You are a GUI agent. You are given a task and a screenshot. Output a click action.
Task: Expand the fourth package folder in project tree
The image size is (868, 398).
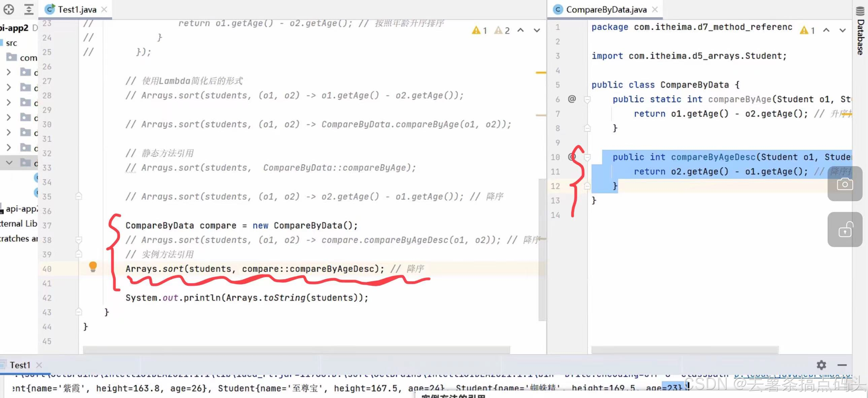tap(9, 117)
